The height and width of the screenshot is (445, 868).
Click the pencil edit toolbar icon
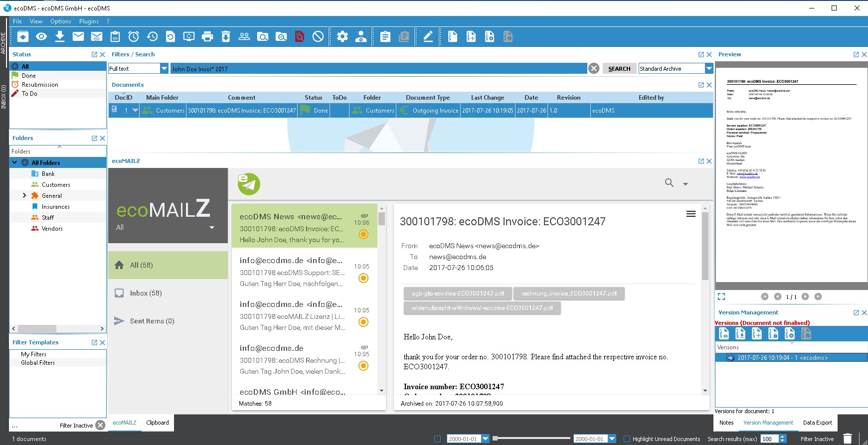[x=428, y=36]
